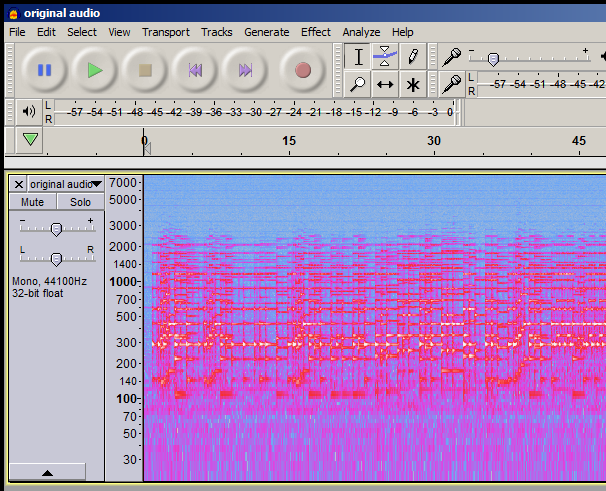Image resolution: width=606 pixels, height=491 pixels.
Task: Select the Envelope tool
Action: [x=385, y=56]
